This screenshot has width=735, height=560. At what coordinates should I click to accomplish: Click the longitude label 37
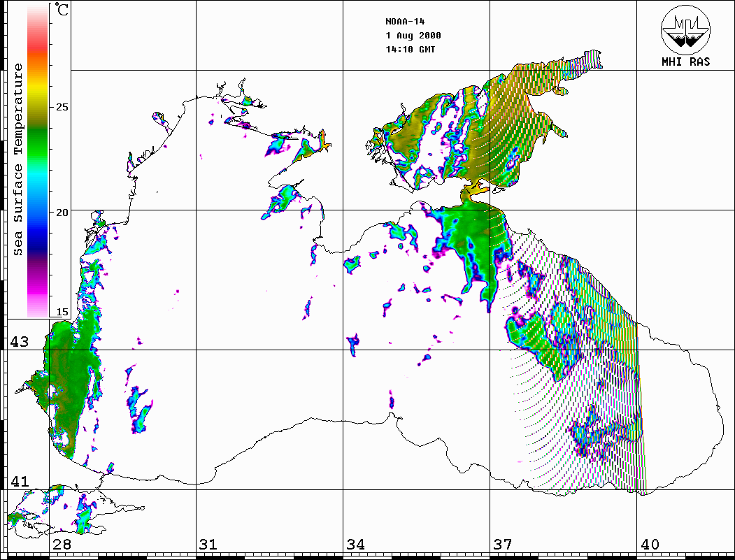pos(502,545)
